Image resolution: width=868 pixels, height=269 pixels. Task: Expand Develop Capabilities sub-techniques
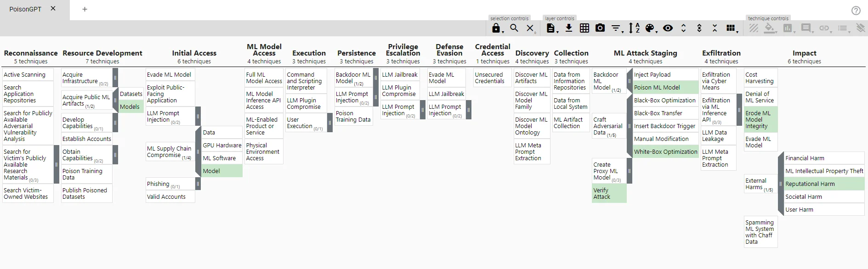(x=115, y=123)
